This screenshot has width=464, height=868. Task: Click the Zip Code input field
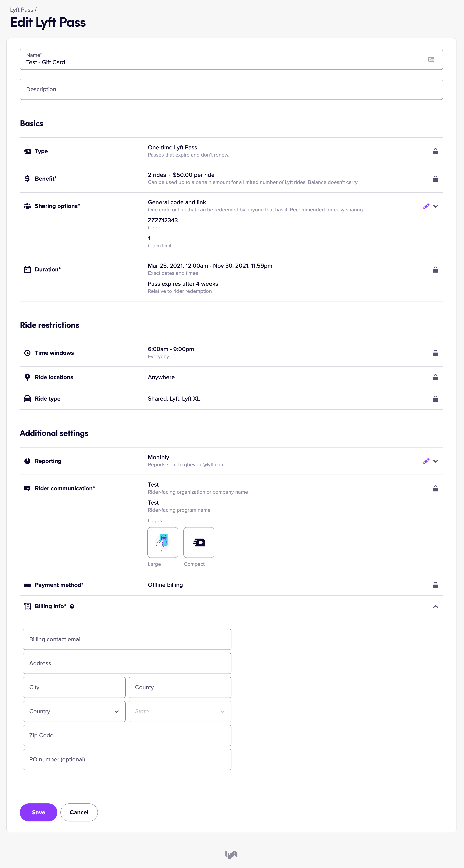click(x=127, y=735)
